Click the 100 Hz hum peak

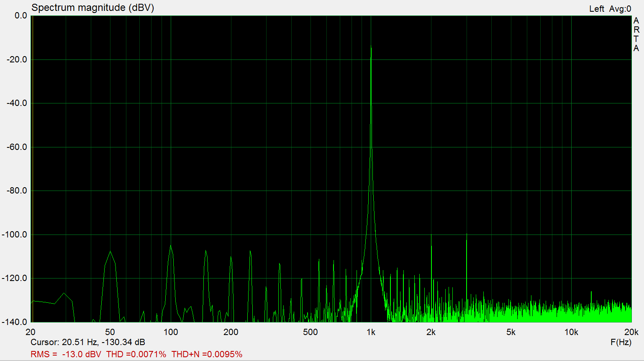pyautogui.click(x=170, y=245)
